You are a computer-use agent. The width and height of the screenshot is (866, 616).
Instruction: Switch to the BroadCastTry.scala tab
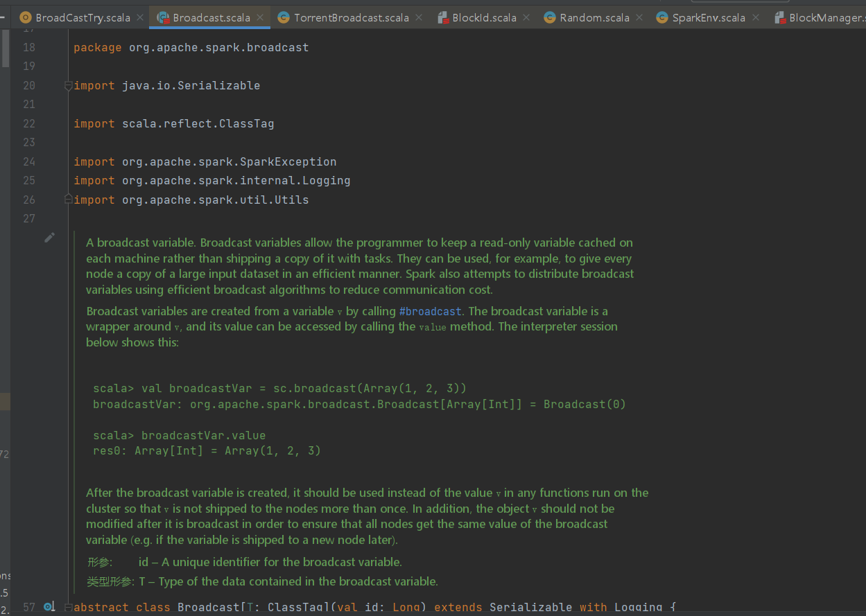click(83, 18)
